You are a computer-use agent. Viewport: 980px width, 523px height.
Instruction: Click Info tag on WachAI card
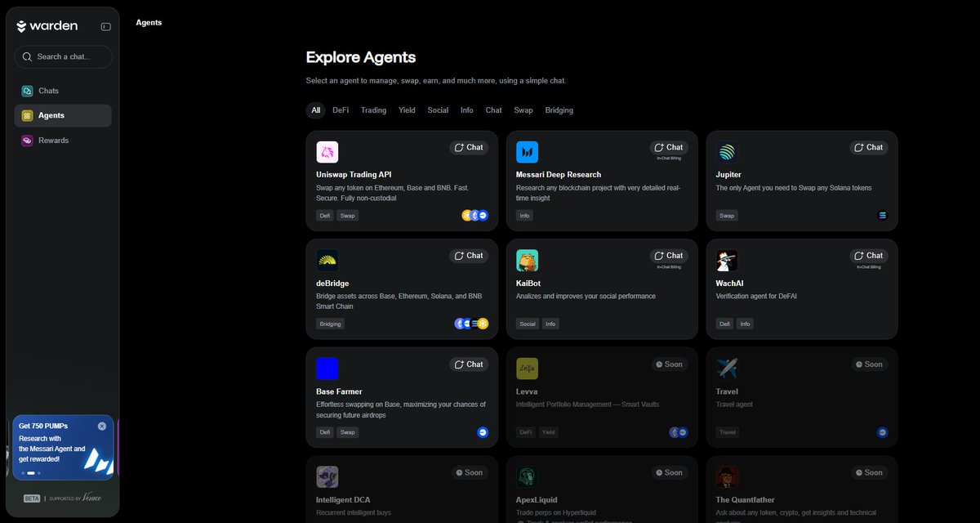point(746,324)
